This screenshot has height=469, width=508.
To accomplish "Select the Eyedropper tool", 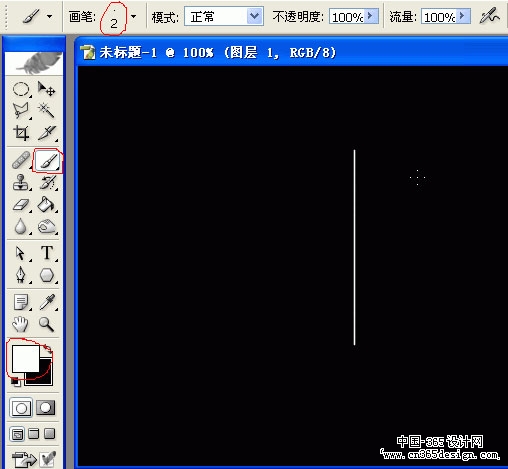I will (47, 302).
